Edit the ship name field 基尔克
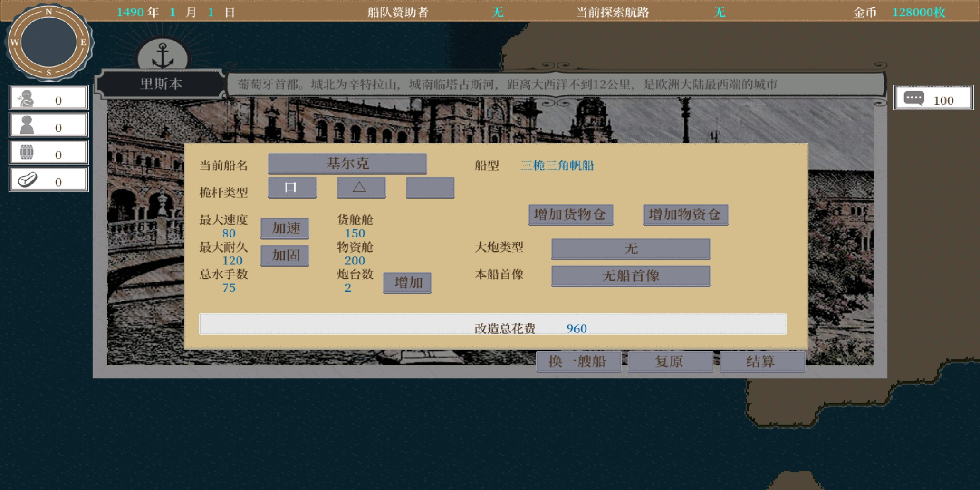The image size is (980, 490). [x=347, y=163]
